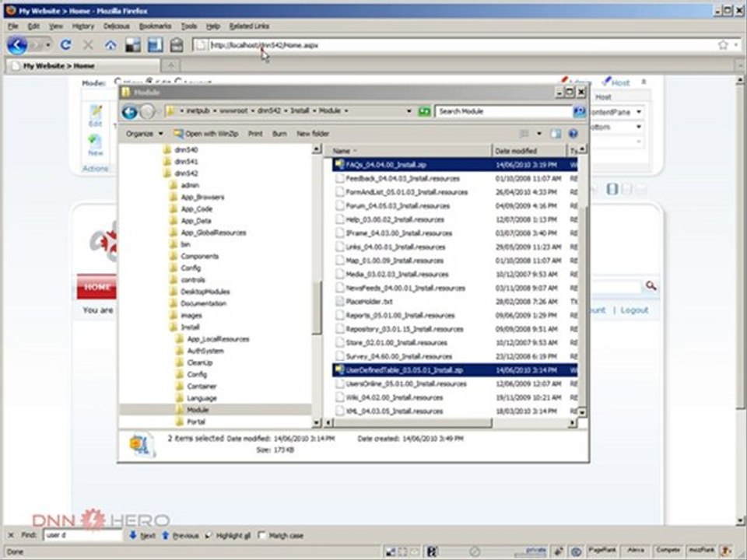
Task: Open the Tools menu in Firefox
Action: 188,26
